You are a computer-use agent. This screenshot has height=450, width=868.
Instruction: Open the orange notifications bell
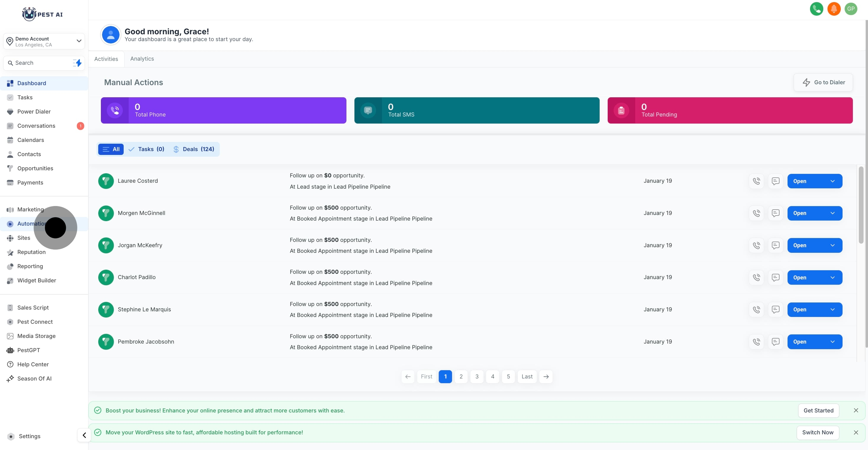pyautogui.click(x=834, y=9)
